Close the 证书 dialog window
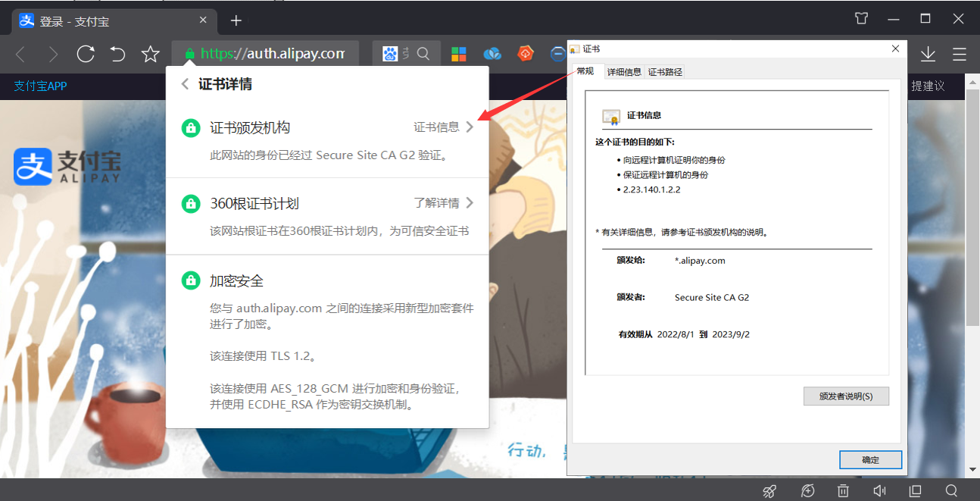The height and width of the screenshot is (501, 980). [896, 49]
